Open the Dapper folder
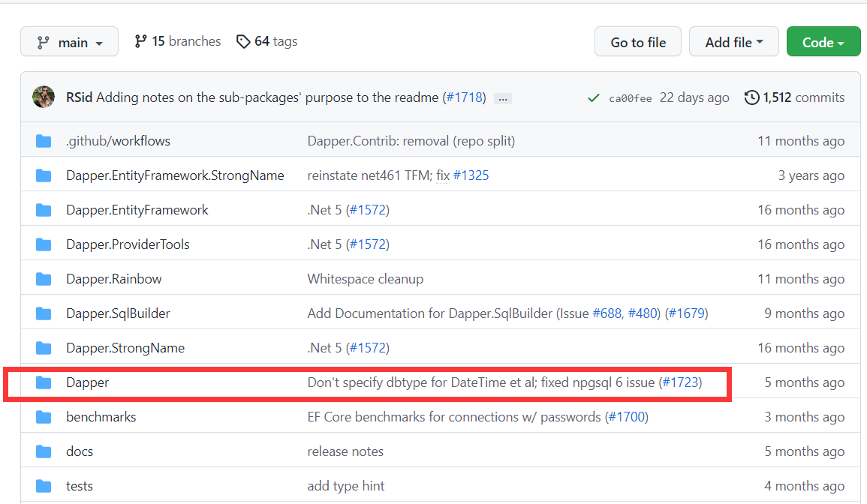The width and height of the screenshot is (867, 504). pyautogui.click(x=87, y=382)
